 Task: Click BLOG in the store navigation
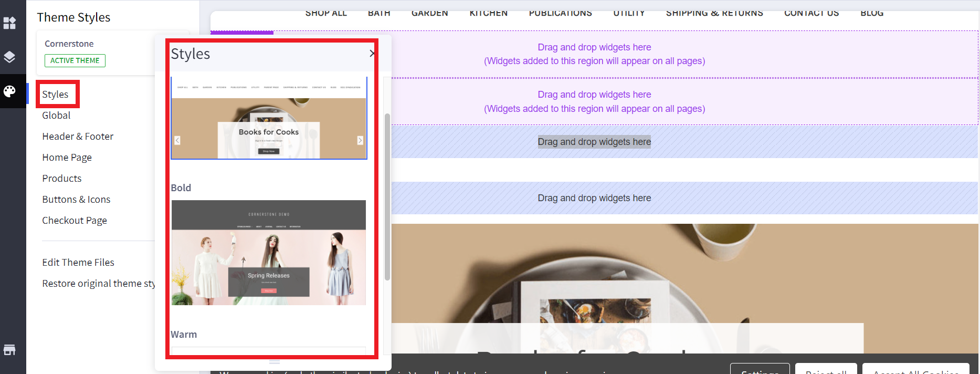coord(872,13)
